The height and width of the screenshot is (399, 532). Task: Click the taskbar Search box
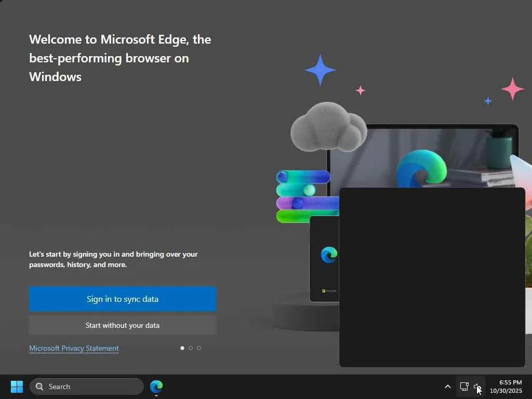pos(87,387)
